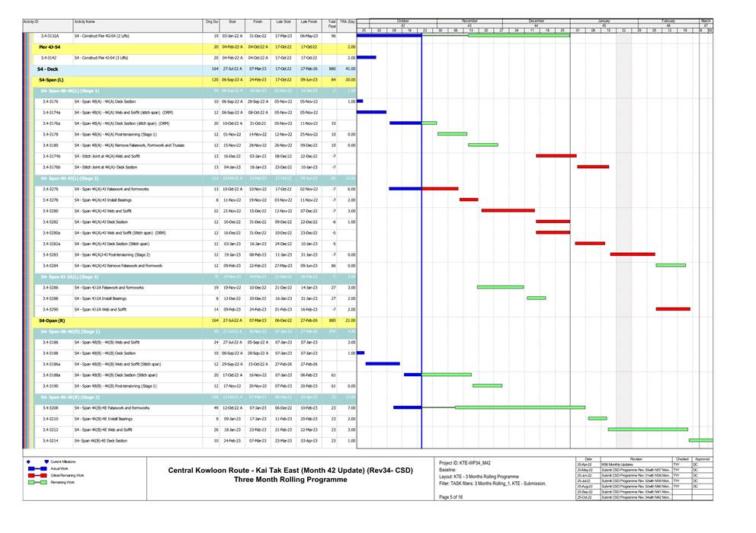The image size is (756, 533).
Task: Click 'S4 - Span 4B(B) - 4K(B) Post-tensioning' name
Action: (115, 386)
